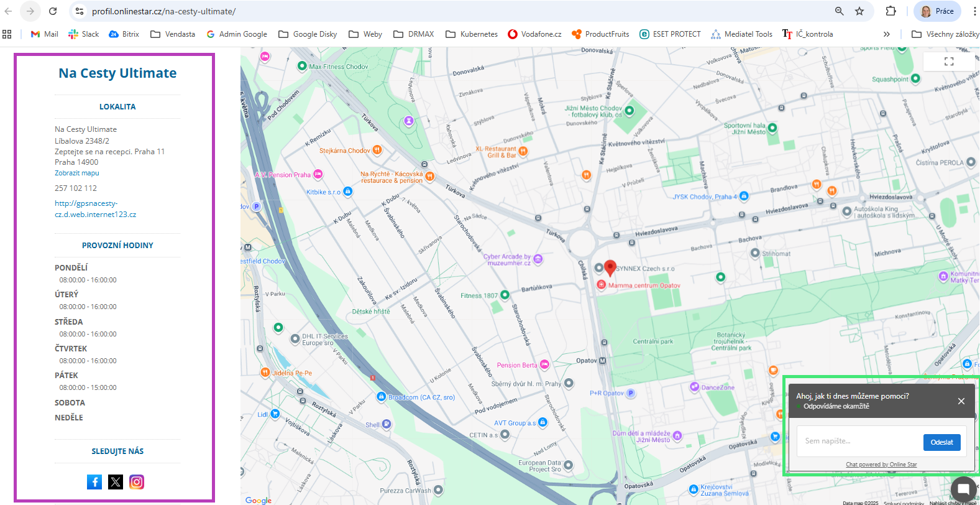Reload the current page
The height and width of the screenshot is (505, 980).
[53, 11]
